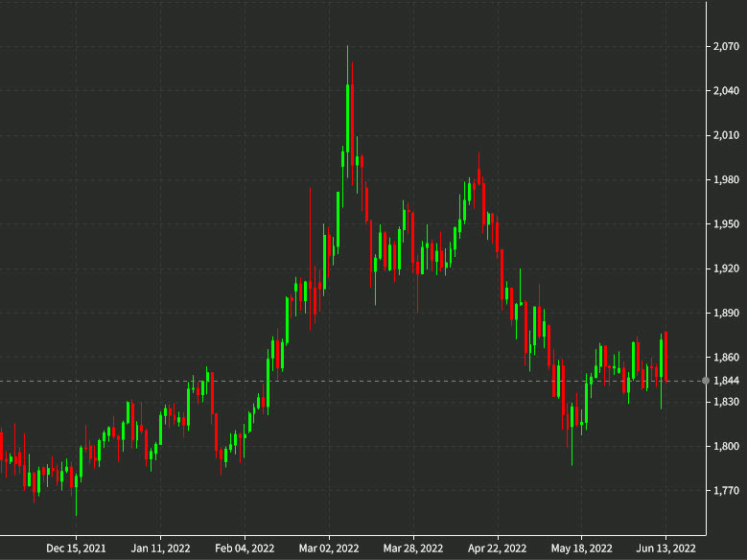Click the Apr 22, 2022 date label

click(498, 548)
